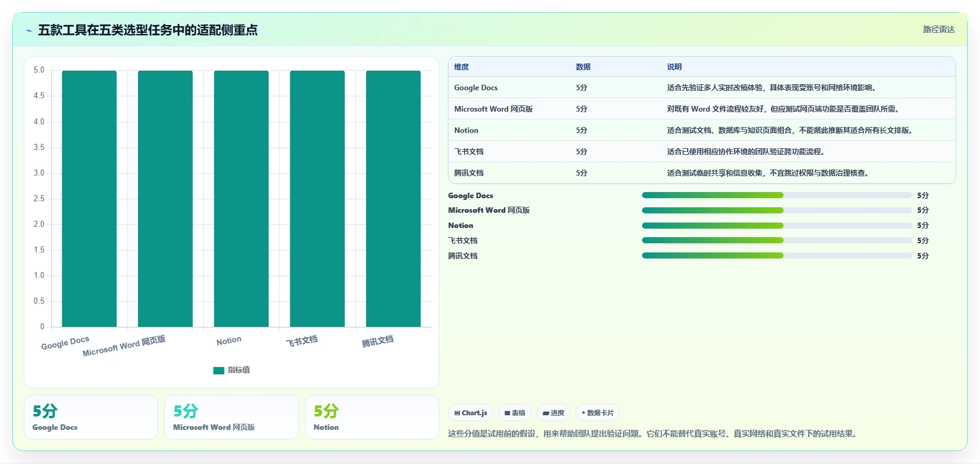Viewport: 980px width, 464px height.
Task: Click the footnote text about 试用前的假设
Action: (x=654, y=434)
